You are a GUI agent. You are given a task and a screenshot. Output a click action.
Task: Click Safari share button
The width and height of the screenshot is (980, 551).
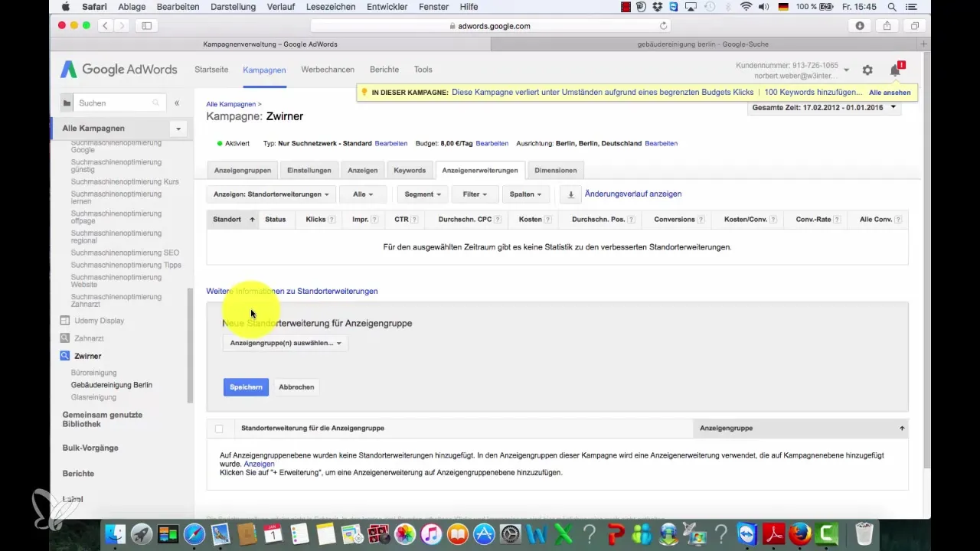tap(887, 25)
